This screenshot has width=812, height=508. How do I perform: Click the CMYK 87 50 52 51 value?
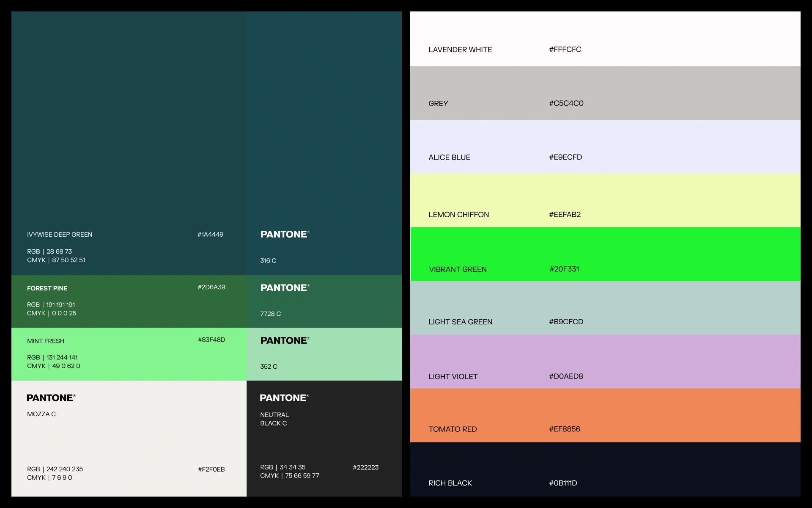pos(56,260)
